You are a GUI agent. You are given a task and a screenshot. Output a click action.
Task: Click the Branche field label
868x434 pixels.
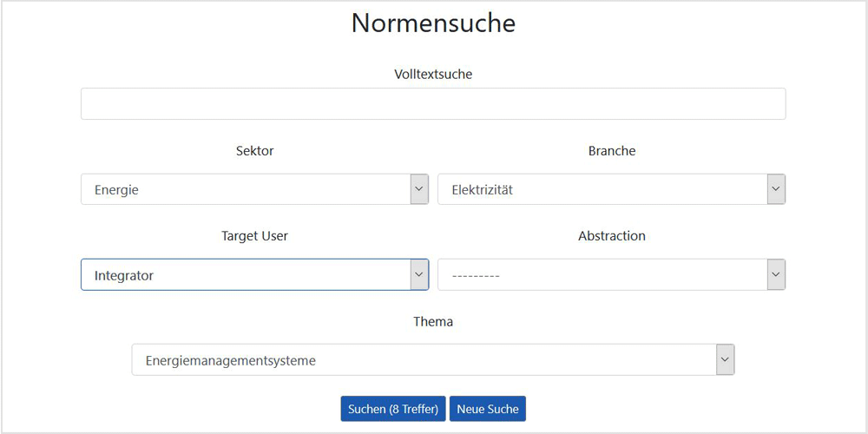click(x=612, y=150)
